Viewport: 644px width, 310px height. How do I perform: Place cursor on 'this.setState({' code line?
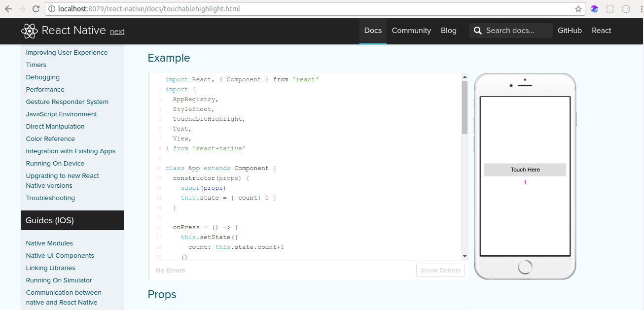209,237
